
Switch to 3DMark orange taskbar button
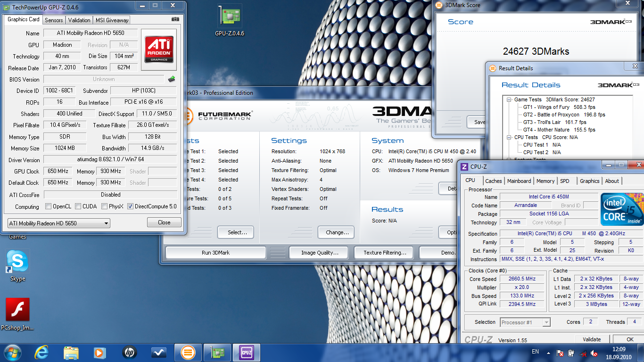188,353
